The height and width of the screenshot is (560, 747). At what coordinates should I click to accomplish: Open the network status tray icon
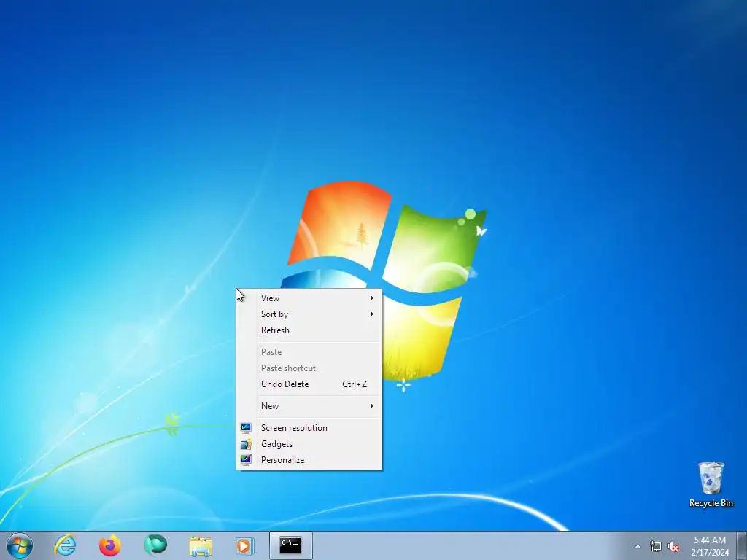click(656, 547)
